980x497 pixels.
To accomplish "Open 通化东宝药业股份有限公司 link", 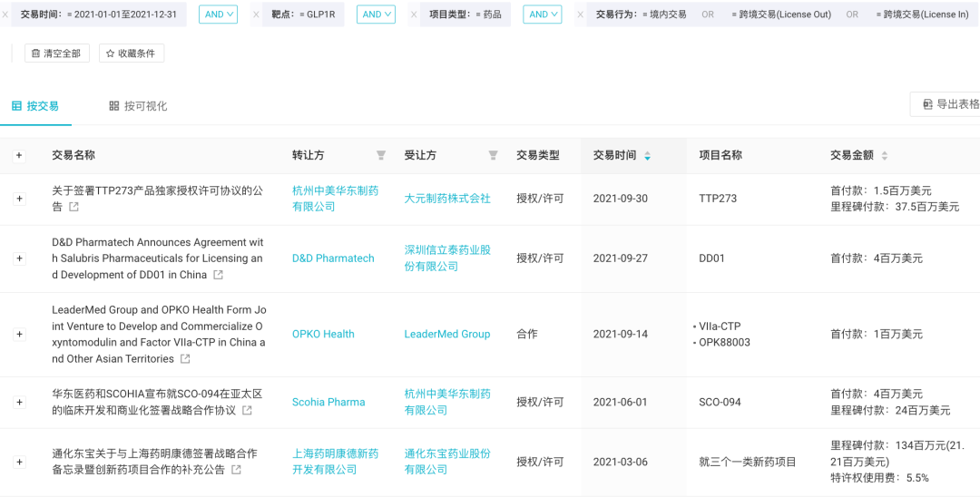I will click(447, 462).
